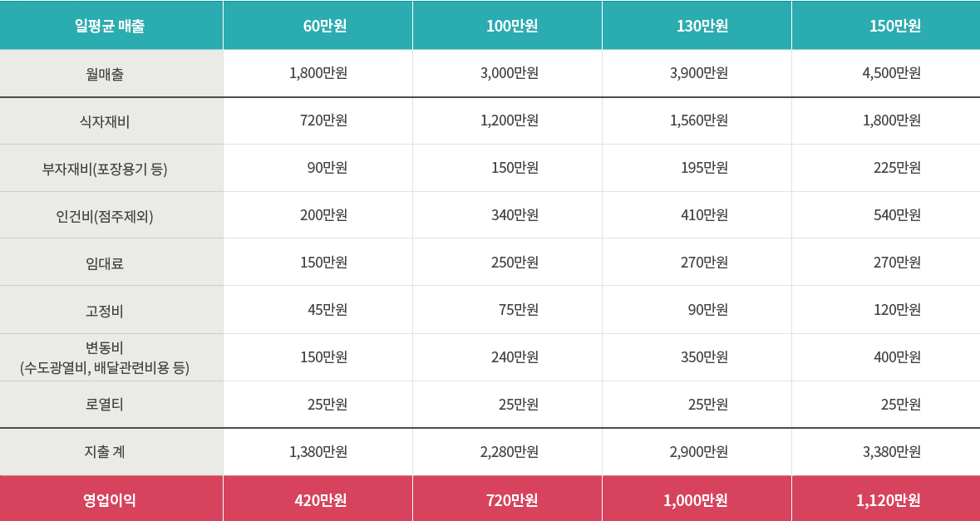Click the 1,120만원 operating profit cell

tap(885, 499)
